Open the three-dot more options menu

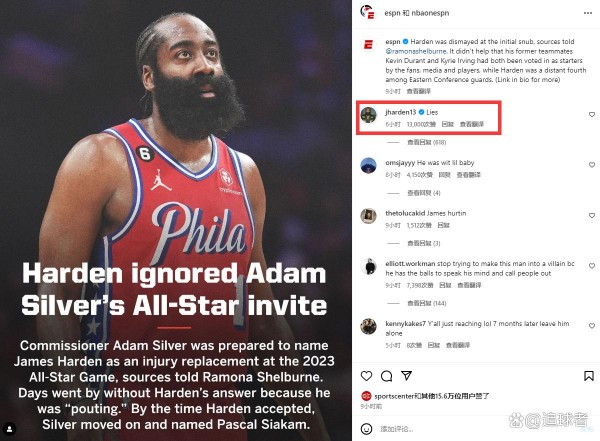click(x=588, y=13)
